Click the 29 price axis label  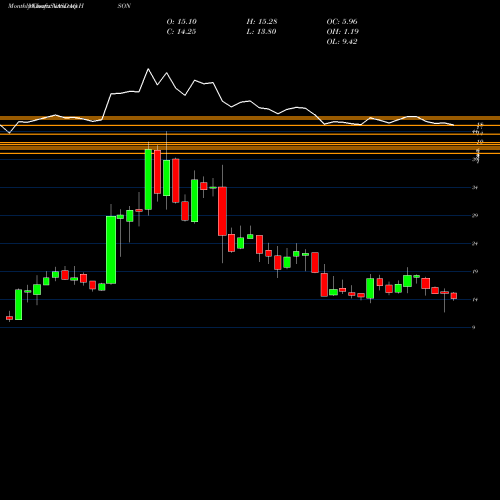point(475,216)
